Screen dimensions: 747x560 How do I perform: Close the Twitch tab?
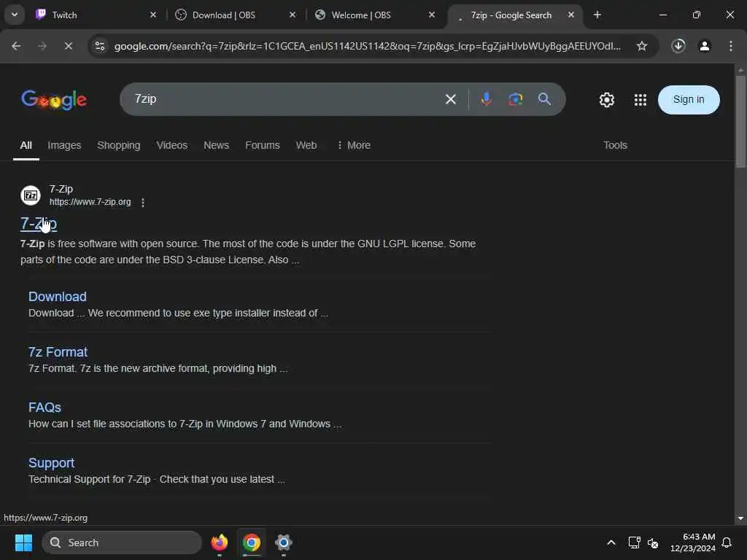[x=153, y=15]
